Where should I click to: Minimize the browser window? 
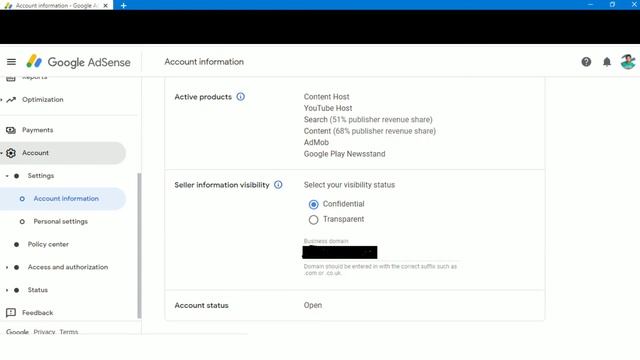point(590,5)
